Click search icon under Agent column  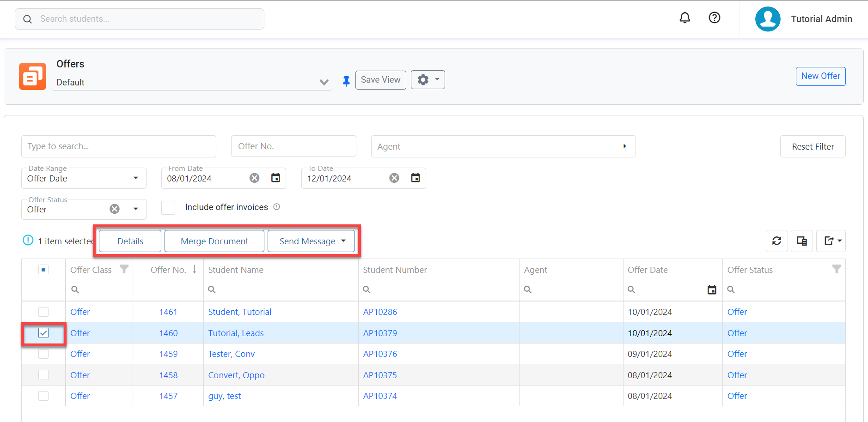point(527,289)
